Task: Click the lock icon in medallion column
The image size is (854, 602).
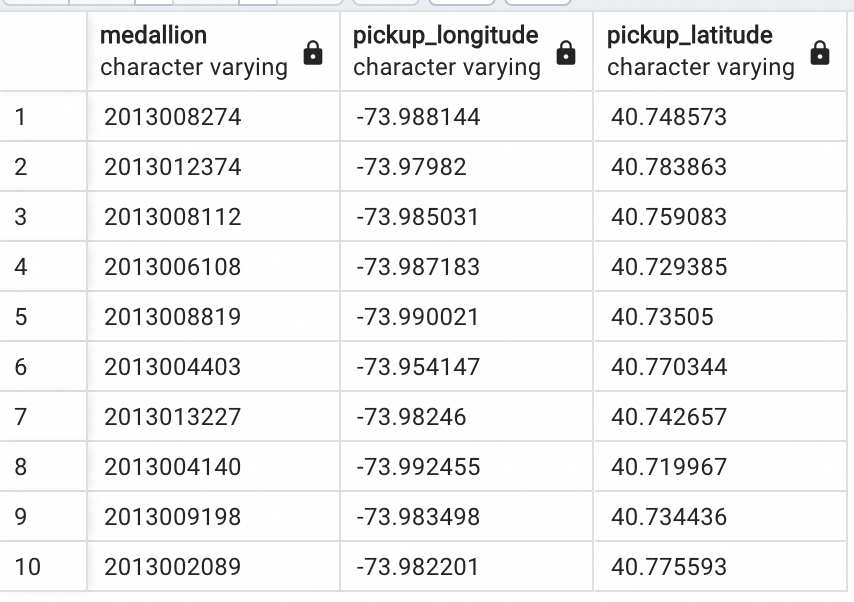Action: click(313, 53)
